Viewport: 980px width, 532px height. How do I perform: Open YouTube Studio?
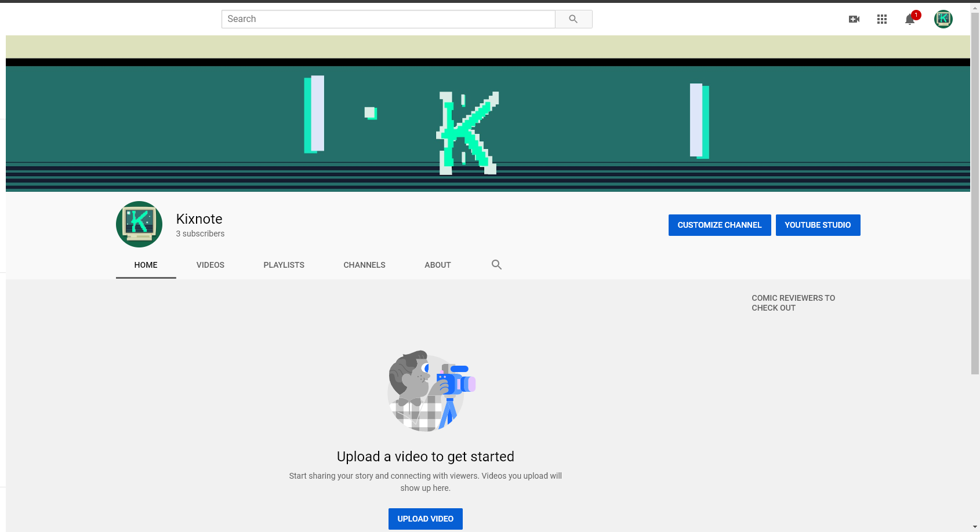point(818,225)
